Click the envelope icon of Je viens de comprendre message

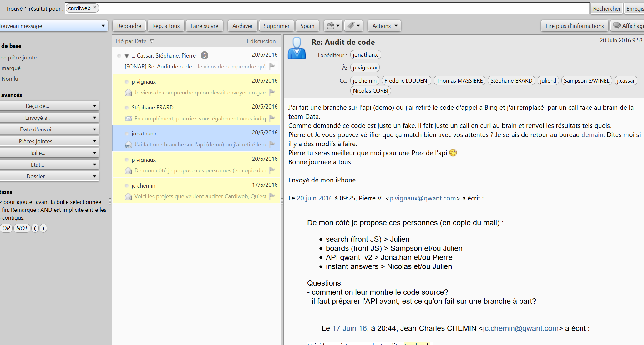(128, 93)
